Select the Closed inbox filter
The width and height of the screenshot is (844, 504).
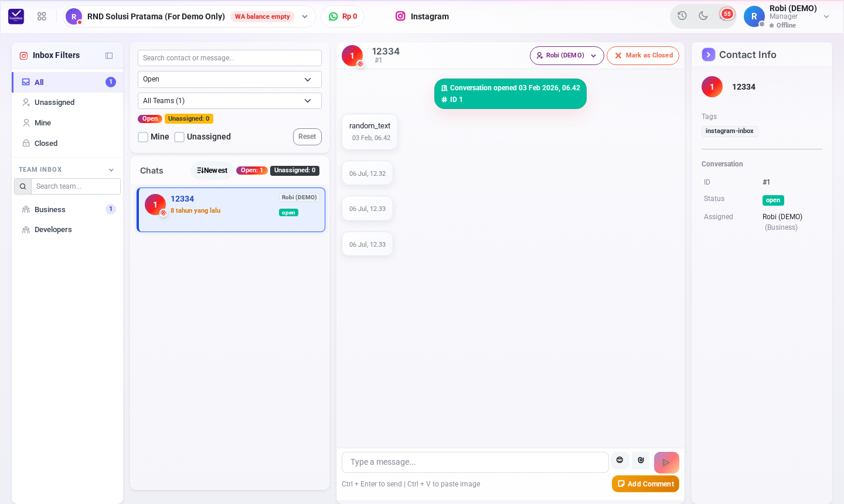point(68,144)
